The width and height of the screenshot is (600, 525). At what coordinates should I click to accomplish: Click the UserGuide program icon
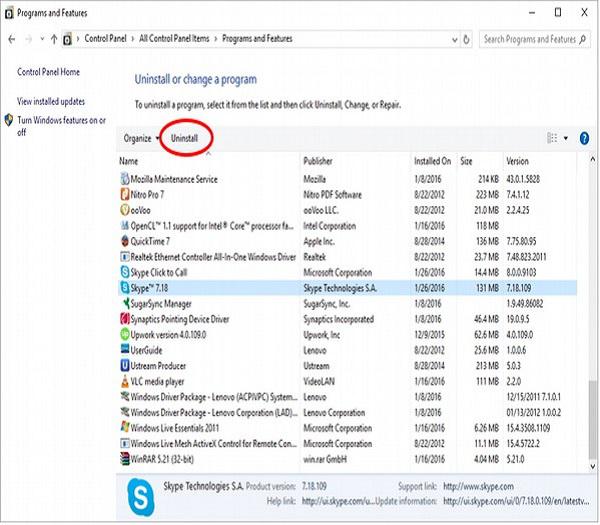pyautogui.click(x=125, y=350)
